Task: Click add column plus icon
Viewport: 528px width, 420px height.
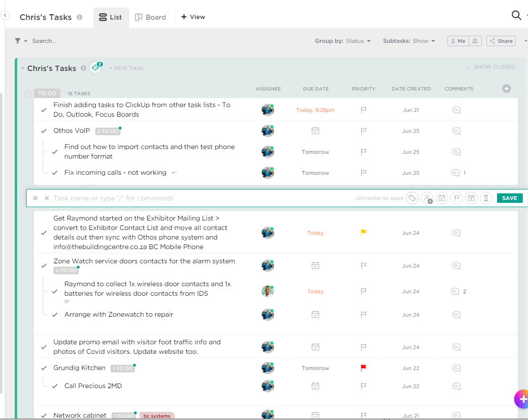Action: (506, 89)
